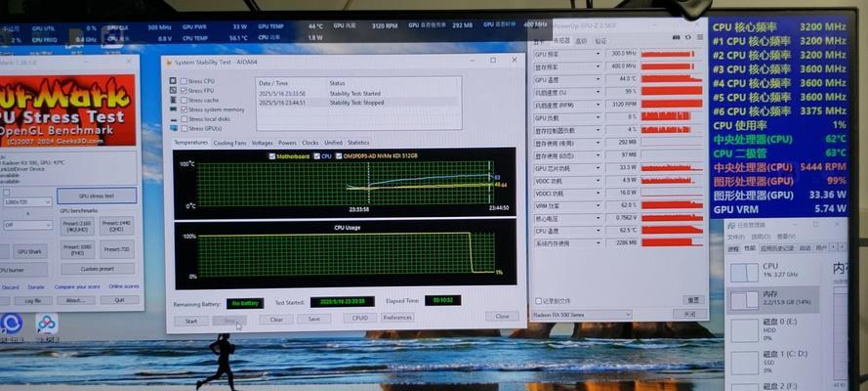This screenshot has height=391, width=868.
Task: Open GPU 负载 sensor dropdown arrow
Action: 598,117
